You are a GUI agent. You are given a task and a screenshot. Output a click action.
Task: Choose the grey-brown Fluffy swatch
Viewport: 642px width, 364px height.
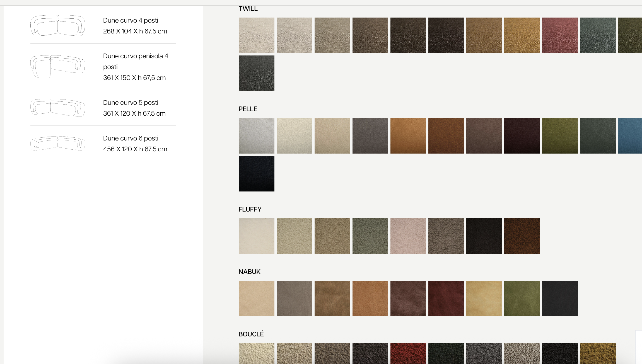(446, 236)
